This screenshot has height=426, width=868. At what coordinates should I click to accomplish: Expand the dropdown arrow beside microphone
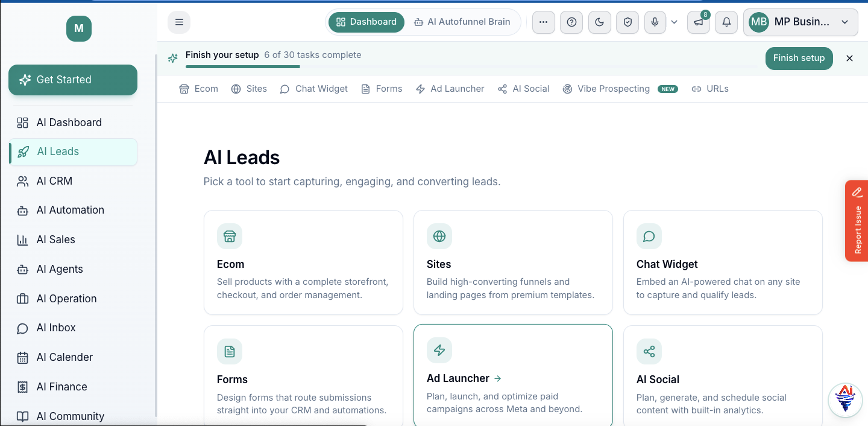675,22
